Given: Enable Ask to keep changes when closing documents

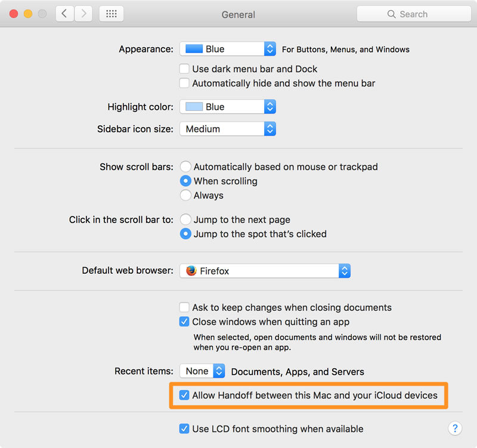Looking at the screenshot, I should point(184,307).
